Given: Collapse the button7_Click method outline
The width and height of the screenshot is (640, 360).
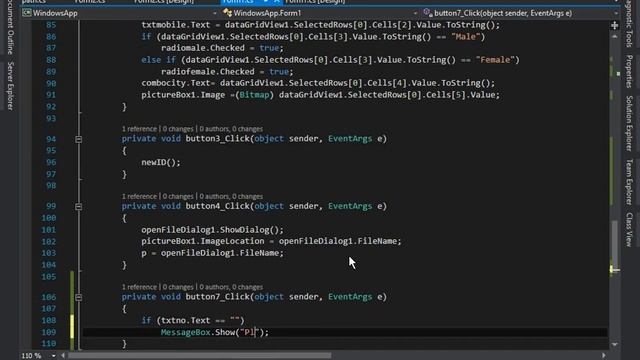Looking at the screenshot, I should 79,298.
